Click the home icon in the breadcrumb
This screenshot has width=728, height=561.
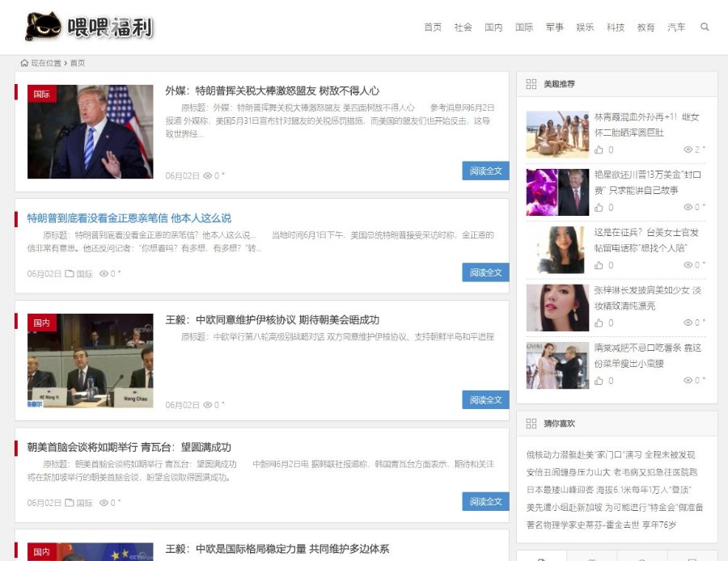[25, 63]
